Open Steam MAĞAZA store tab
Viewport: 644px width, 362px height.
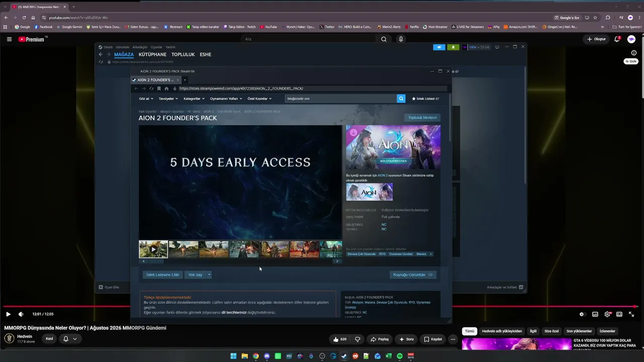coord(124,54)
